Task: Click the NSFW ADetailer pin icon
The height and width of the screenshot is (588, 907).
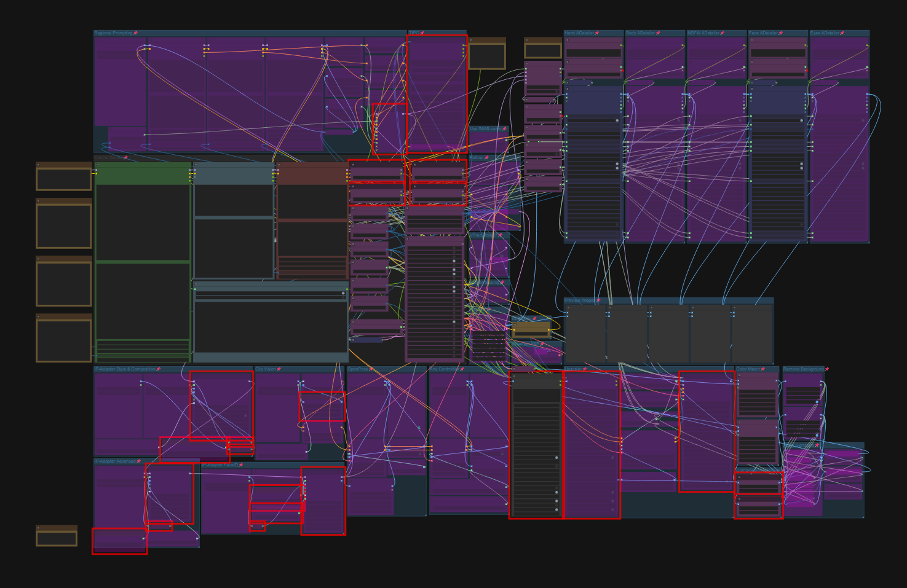Action: click(723, 33)
